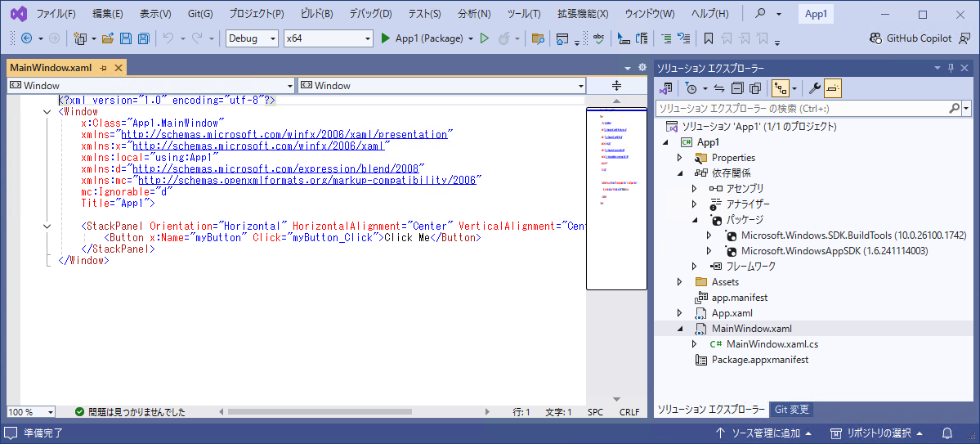Click the editor minimap vertical scroll map
Screen dimensions: 980x444
click(616, 199)
